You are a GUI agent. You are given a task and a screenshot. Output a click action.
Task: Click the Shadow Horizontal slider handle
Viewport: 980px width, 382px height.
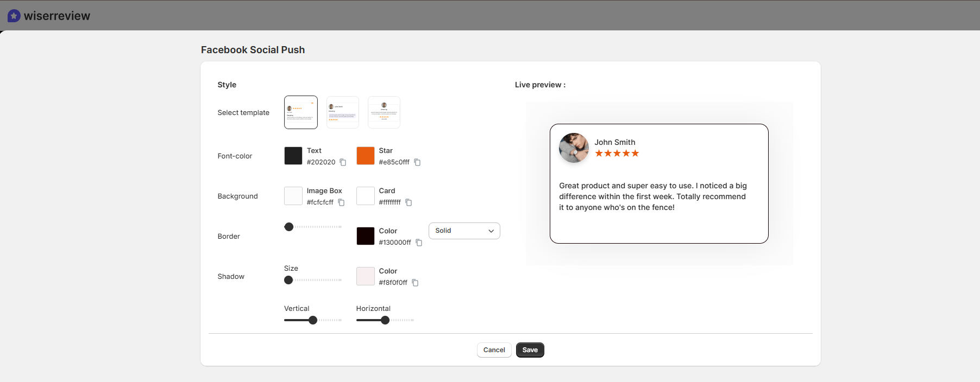(x=385, y=320)
